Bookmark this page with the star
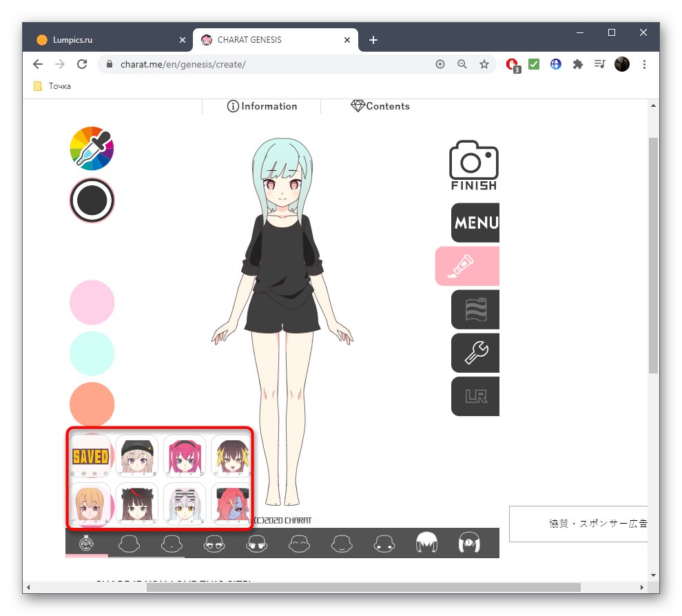The image size is (682, 616). click(x=484, y=64)
